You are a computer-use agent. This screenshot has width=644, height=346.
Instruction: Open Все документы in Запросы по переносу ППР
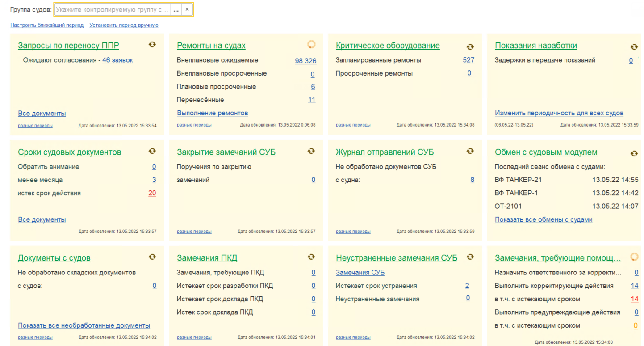tap(42, 113)
